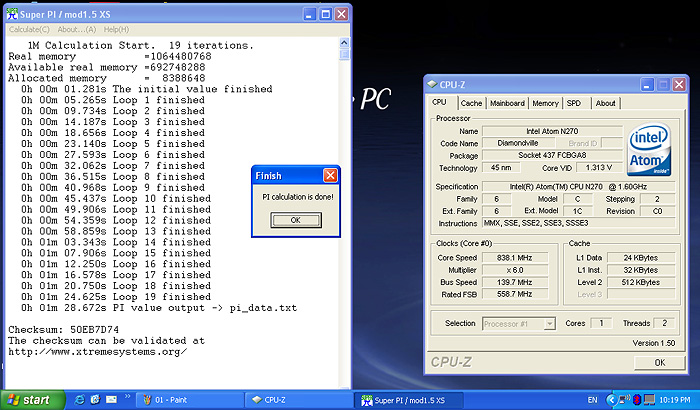Expand Quick Launch chevron for more icons
This screenshot has height=410, width=700.
127,396
